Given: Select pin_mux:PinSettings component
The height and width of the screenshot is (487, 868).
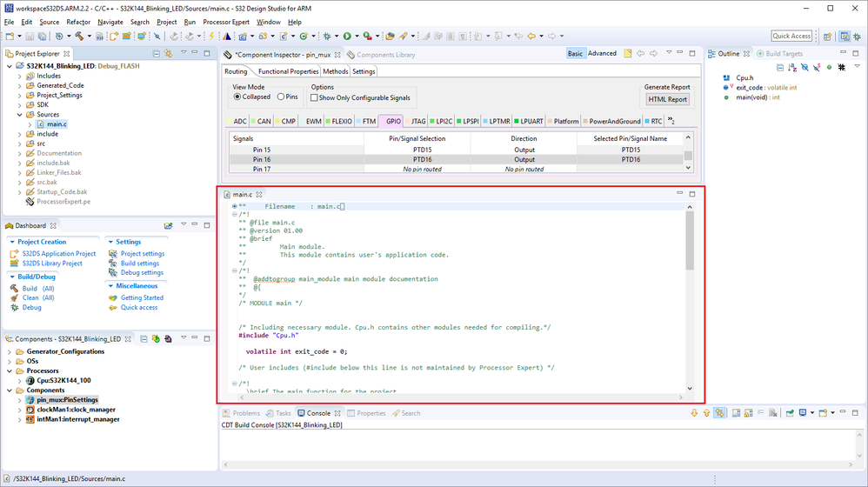Looking at the screenshot, I should [67, 399].
